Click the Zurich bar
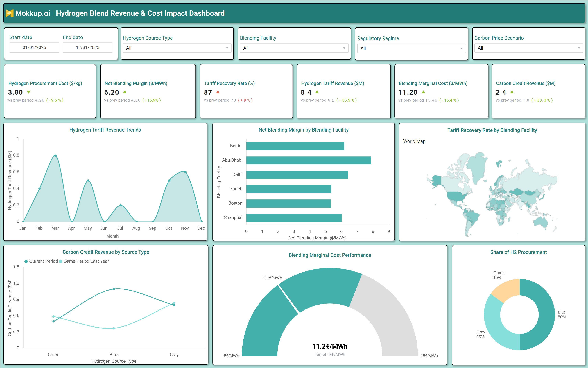The height and width of the screenshot is (368, 588). click(x=289, y=189)
